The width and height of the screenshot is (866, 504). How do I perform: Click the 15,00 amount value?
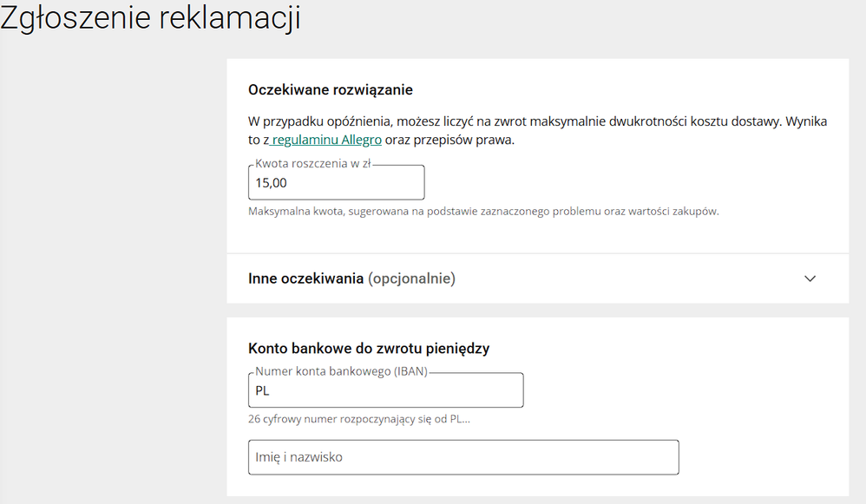coord(271,183)
